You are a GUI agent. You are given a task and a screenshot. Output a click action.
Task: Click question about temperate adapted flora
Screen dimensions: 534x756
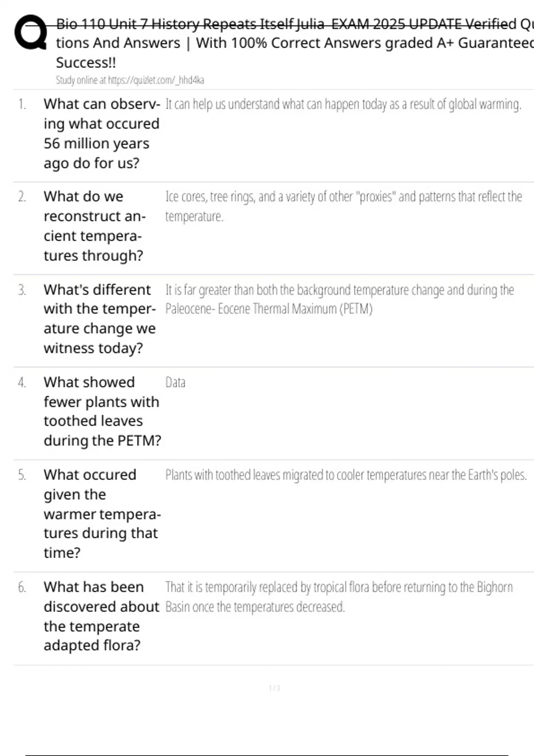(x=101, y=616)
